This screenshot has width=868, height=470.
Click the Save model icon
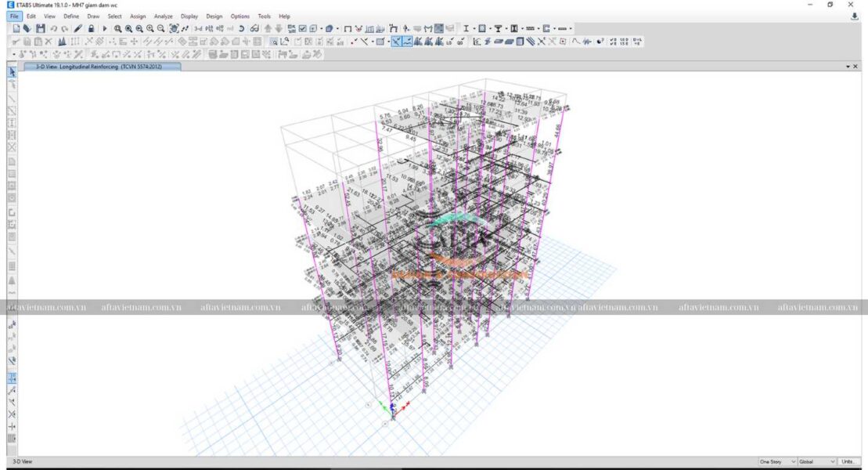pyautogui.click(x=40, y=29)
